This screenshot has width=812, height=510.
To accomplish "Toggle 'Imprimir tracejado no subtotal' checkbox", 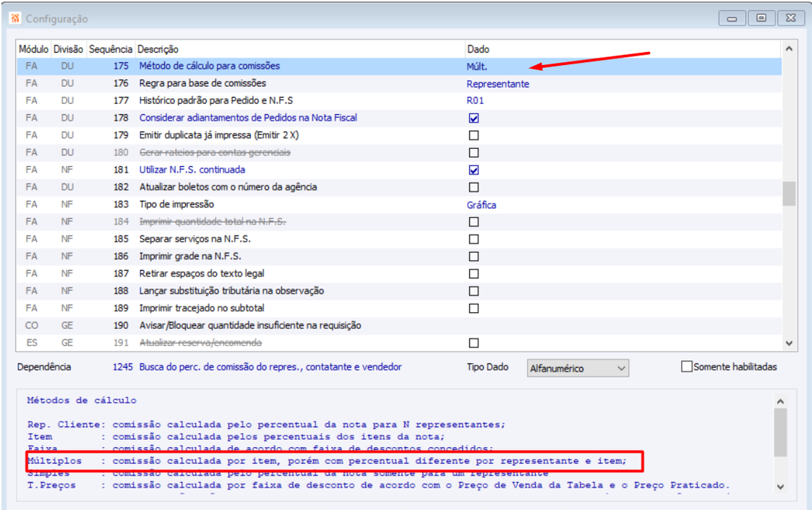I will (474, 308).
